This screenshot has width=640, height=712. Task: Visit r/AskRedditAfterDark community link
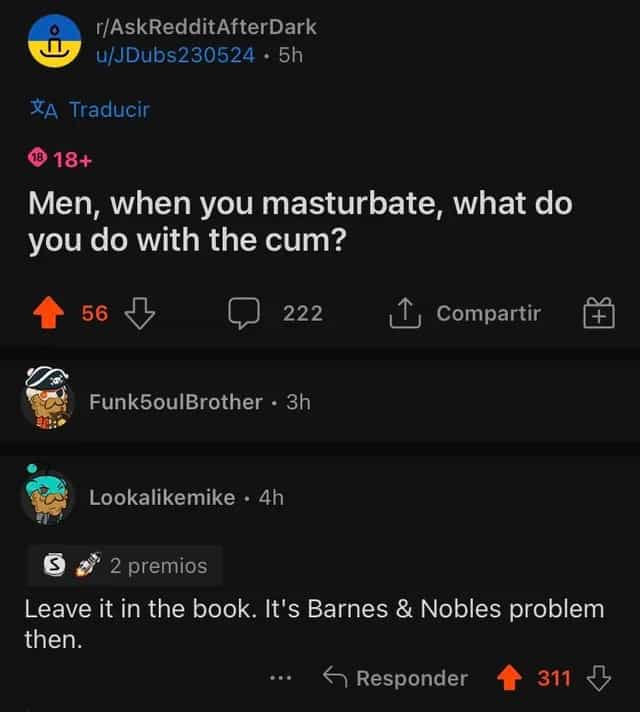pos(206,27)
